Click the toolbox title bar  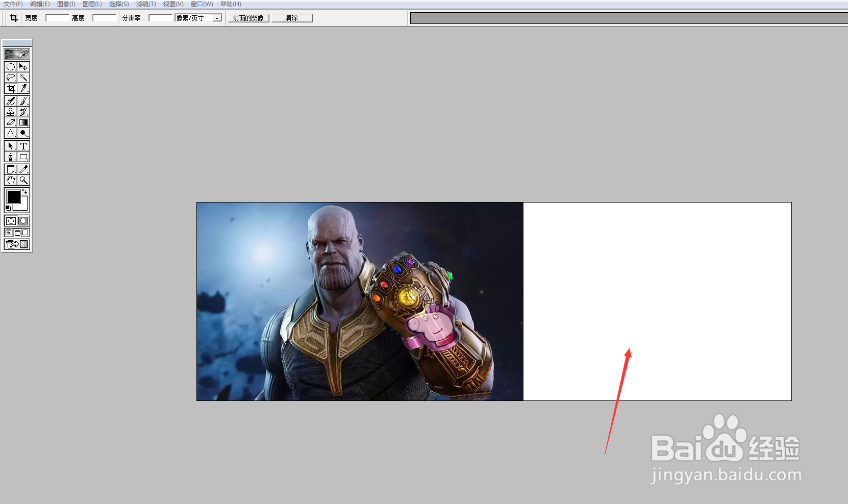coord(17,43)
